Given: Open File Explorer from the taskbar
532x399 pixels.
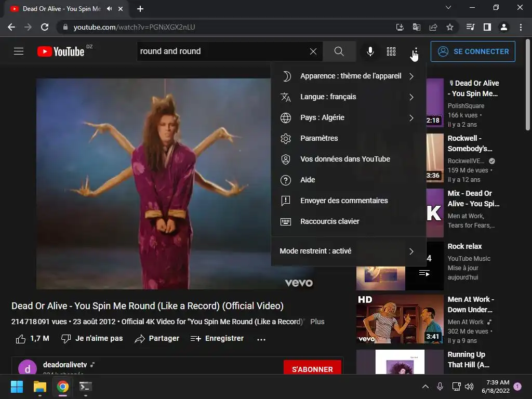Looking at the screenshot, I should [39, 387].
